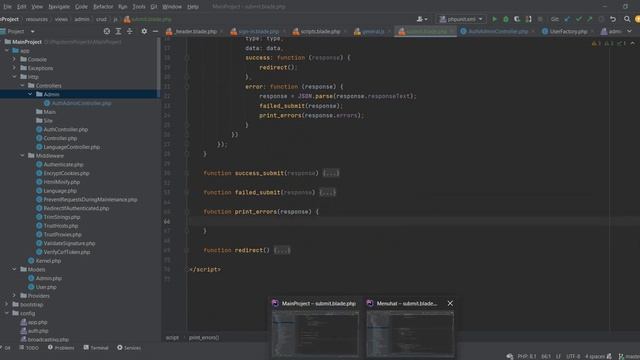Unfold the failed_submit function body
The width and height of the screenshot is (640, 360).
(328, 192)
